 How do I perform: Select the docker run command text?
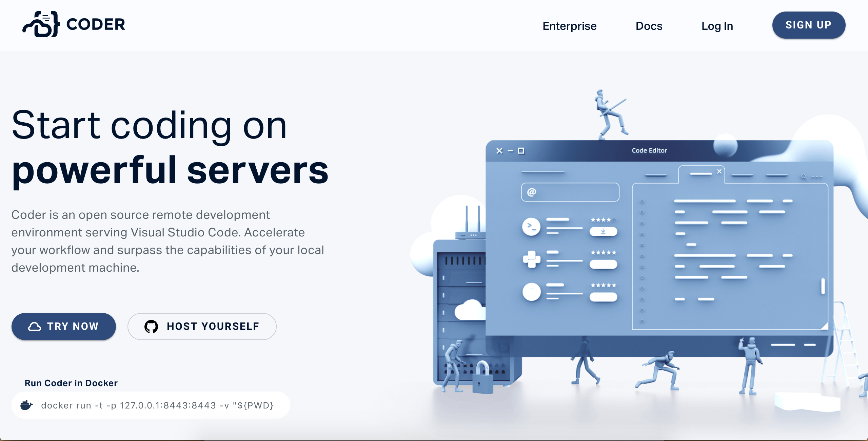[157, 405]
